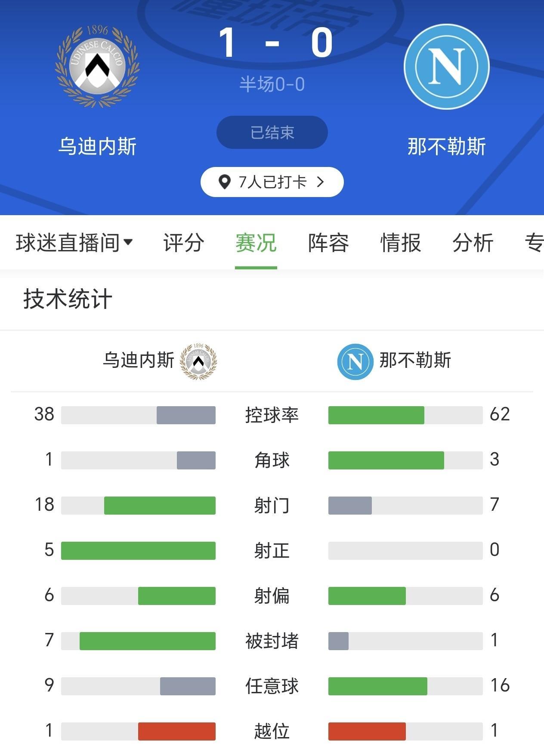The height and width of the screenshot is (756, 544).
Task: Tap Udinese's green 射门 shots bar
Action: [x=160, y=506]
